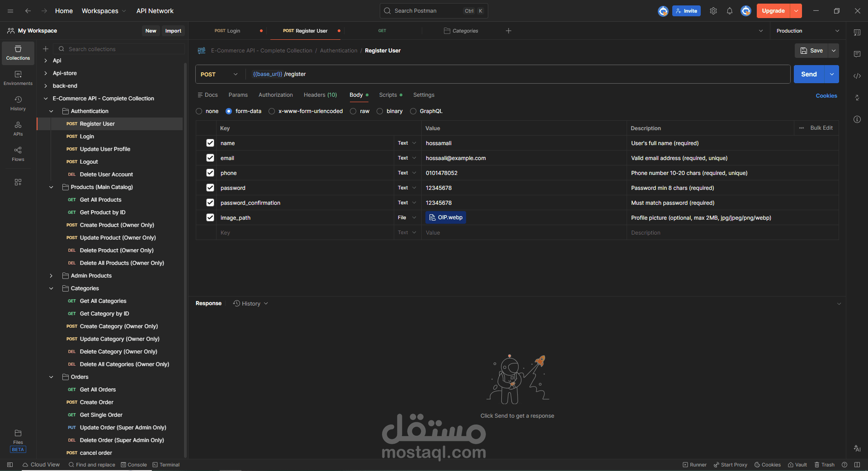This screenshot has width=868, height=471.
Task: Change image_path type File dropdown
Action: 407,217
